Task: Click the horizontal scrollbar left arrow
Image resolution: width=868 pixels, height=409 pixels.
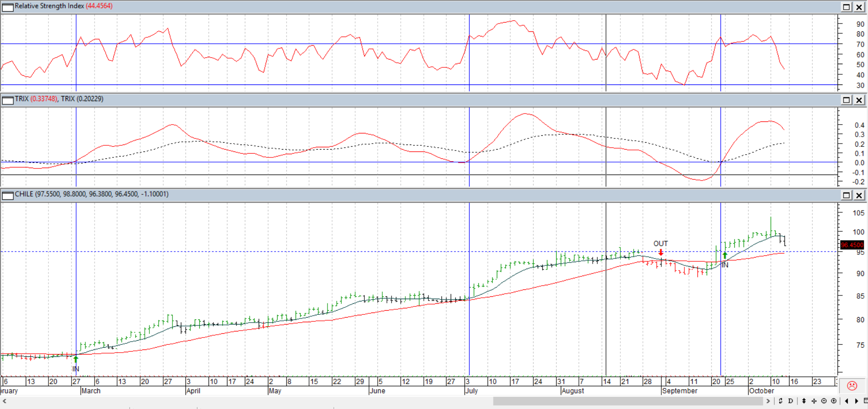Action: [5, 401]
